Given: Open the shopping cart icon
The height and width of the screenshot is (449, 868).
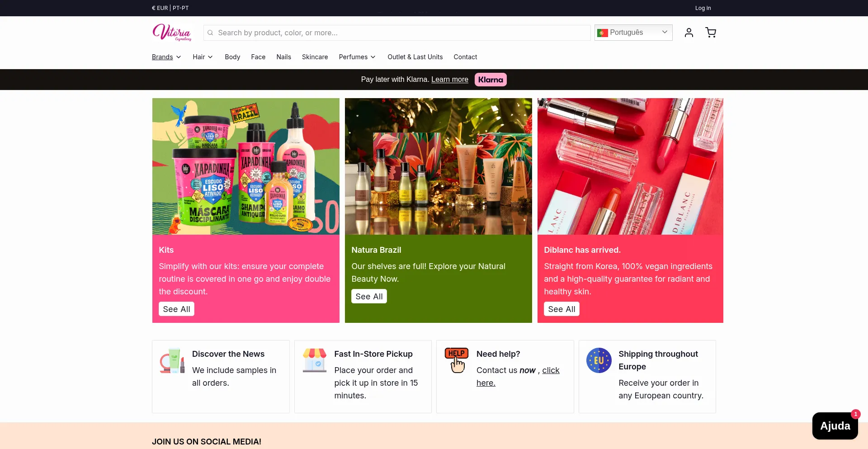Looking at the screenshot, I should coord(711,33).
